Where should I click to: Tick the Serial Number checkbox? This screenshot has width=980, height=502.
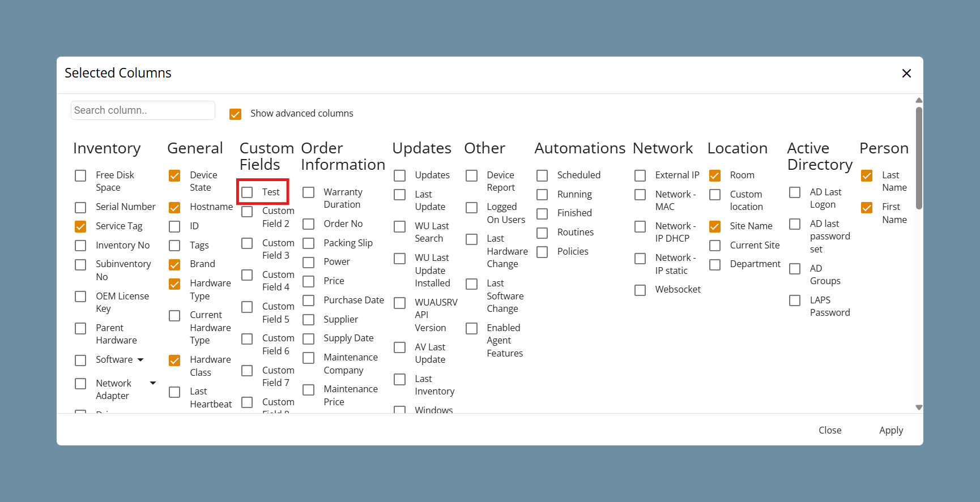click(x=80, y=208)
